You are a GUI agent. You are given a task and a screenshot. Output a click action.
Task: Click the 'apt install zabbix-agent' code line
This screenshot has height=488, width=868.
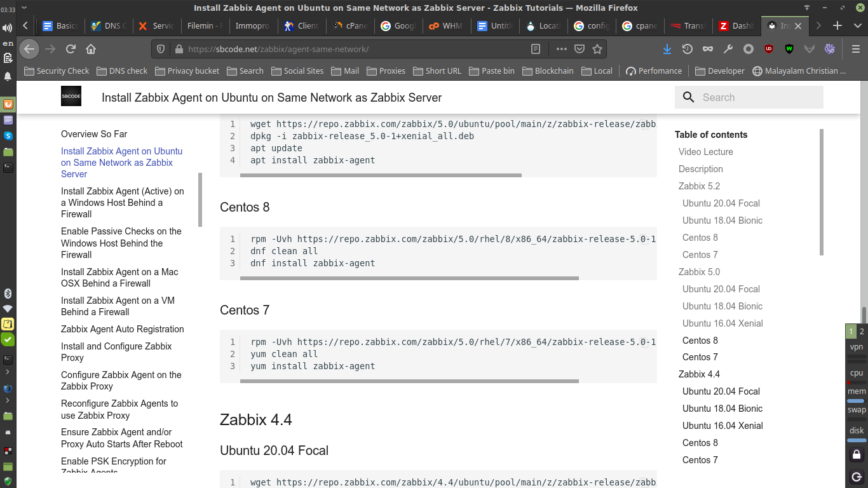pyautogui.click(x=313, y=160)
